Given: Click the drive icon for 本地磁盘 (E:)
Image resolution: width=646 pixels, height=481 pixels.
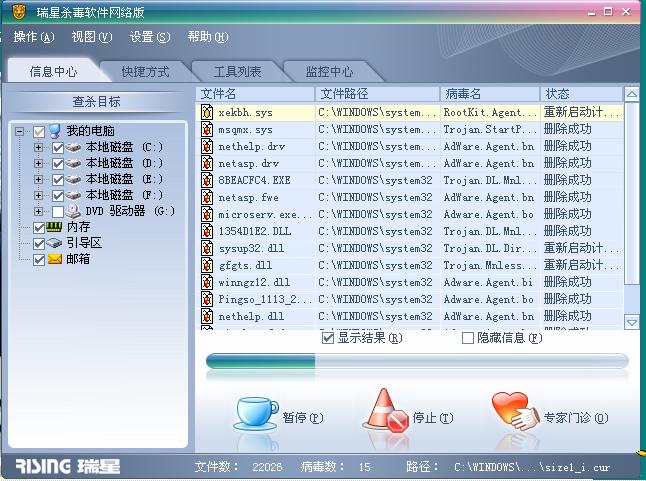Looking at the screenshot, I should (x=73, y=179).
